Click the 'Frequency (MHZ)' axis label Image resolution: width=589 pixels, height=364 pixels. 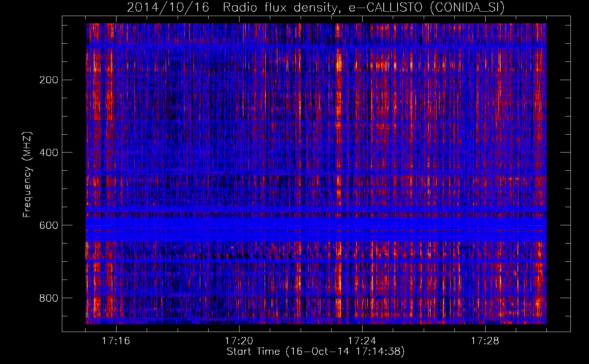coord(27,174)
